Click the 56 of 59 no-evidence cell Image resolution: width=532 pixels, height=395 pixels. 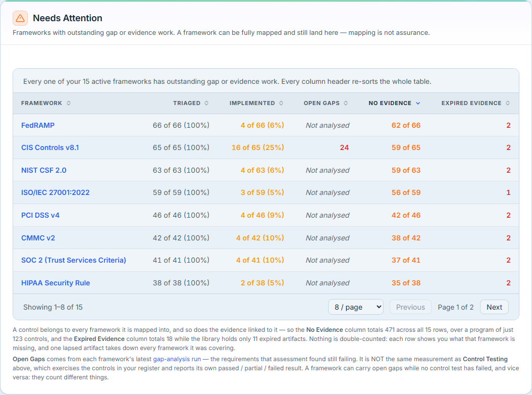(x=406, y=192)
